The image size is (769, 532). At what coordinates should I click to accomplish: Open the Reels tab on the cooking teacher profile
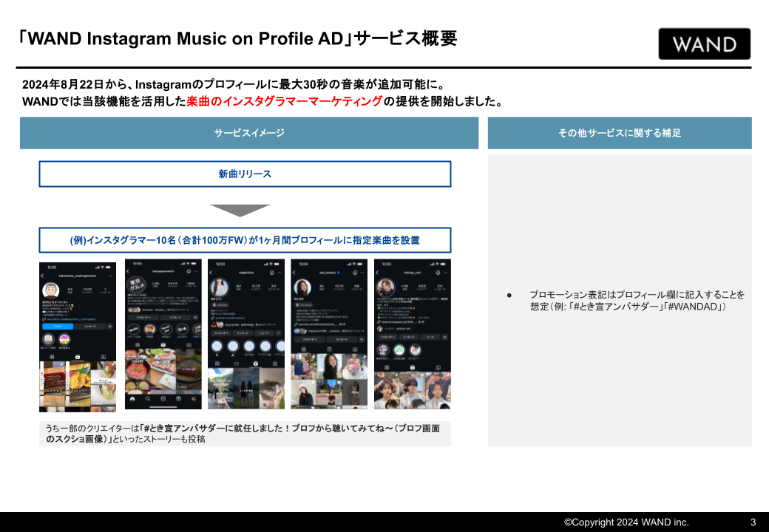(x=78, y=357)
